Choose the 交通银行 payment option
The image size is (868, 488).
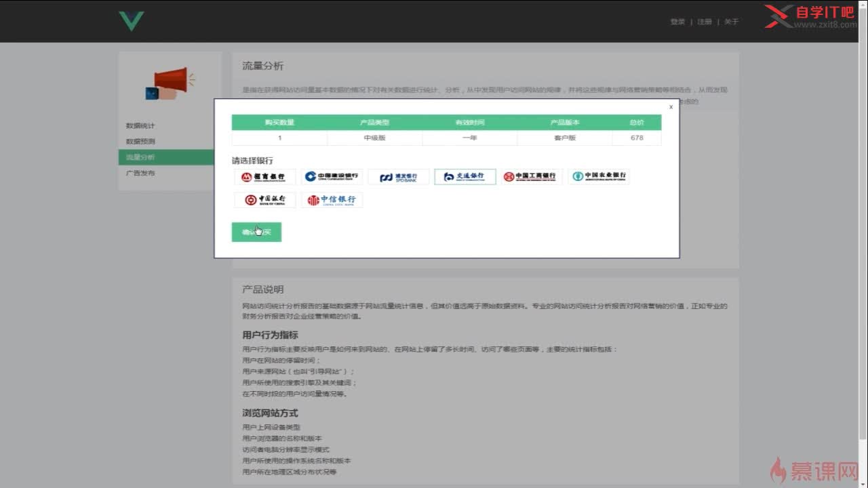pos(465,176)
